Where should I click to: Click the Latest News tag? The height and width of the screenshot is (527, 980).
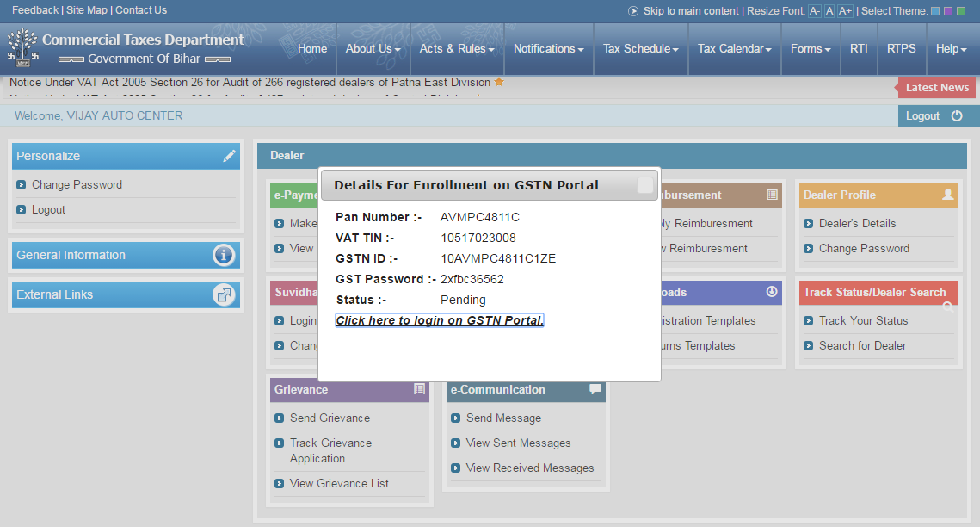pyautogui.click(x=937, y=87)
